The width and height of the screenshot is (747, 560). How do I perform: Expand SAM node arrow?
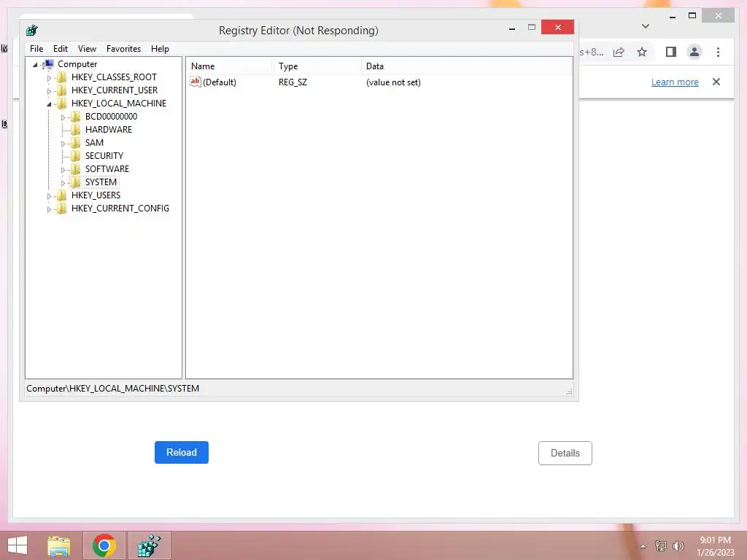click(x=63, y=144)
